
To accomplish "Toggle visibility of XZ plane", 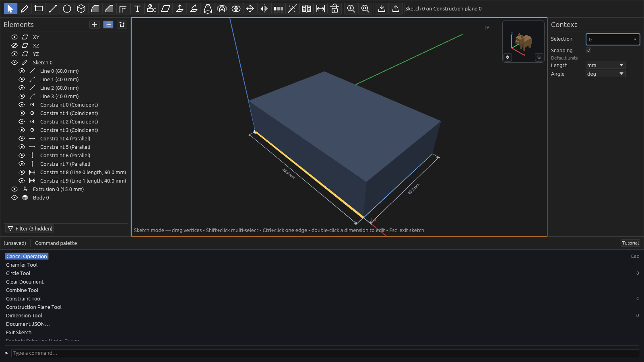I will pyautogui.click(x=14, y=45).
